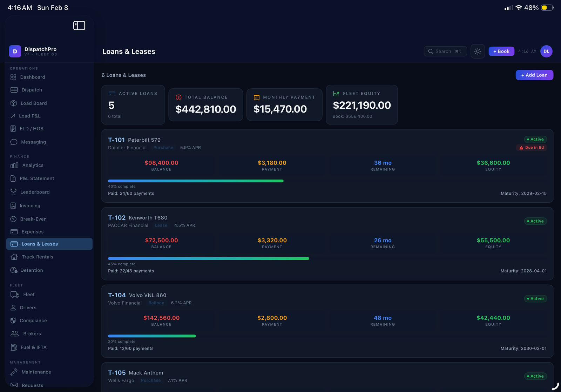The height and width of the screenshot is (392, 561).
Task: Select the Analytics bar chart icon
Action: coord(14,165)
